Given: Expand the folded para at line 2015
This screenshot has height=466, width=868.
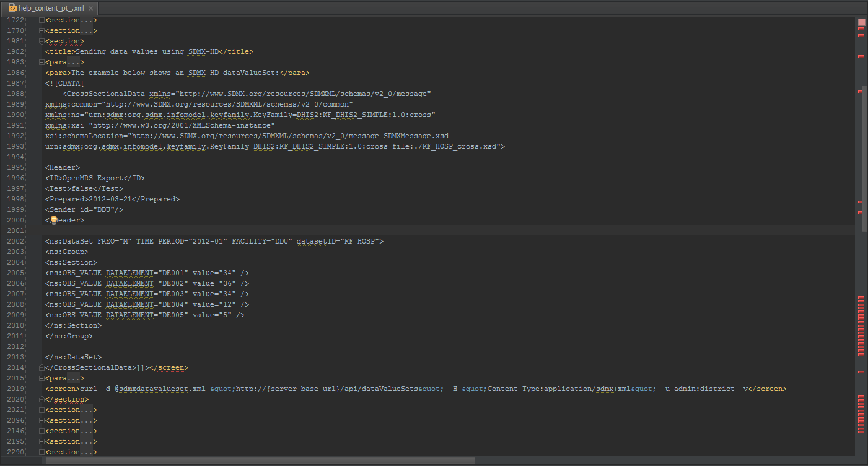Looking at the screenshot, I should click(42, 378).
